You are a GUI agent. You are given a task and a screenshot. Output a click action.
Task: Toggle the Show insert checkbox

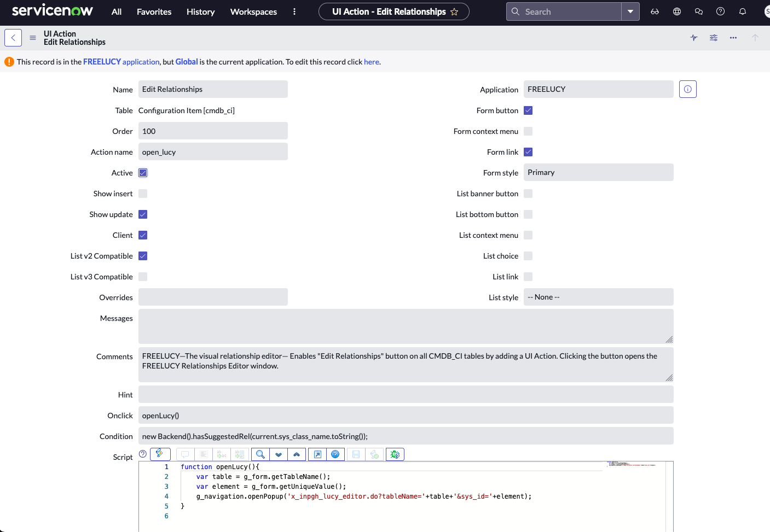[x=143, y=194]
